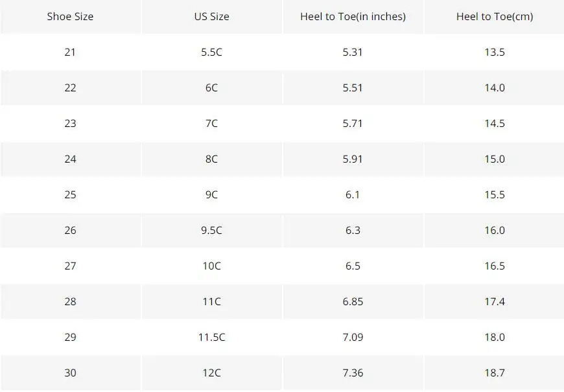564x392 pixels.
Task: Click the 9C US size cell
Action: pyautogui.click(x=211, y=194)
